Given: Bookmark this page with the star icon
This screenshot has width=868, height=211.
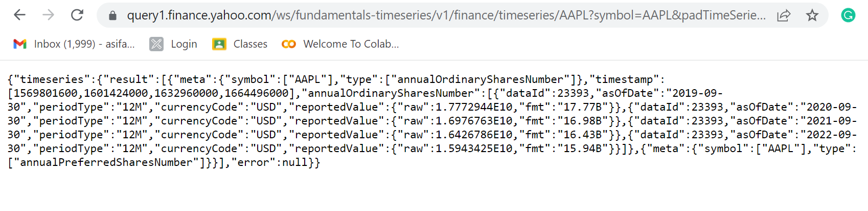Looking at the screenshot, I should (x=812, y=16).
